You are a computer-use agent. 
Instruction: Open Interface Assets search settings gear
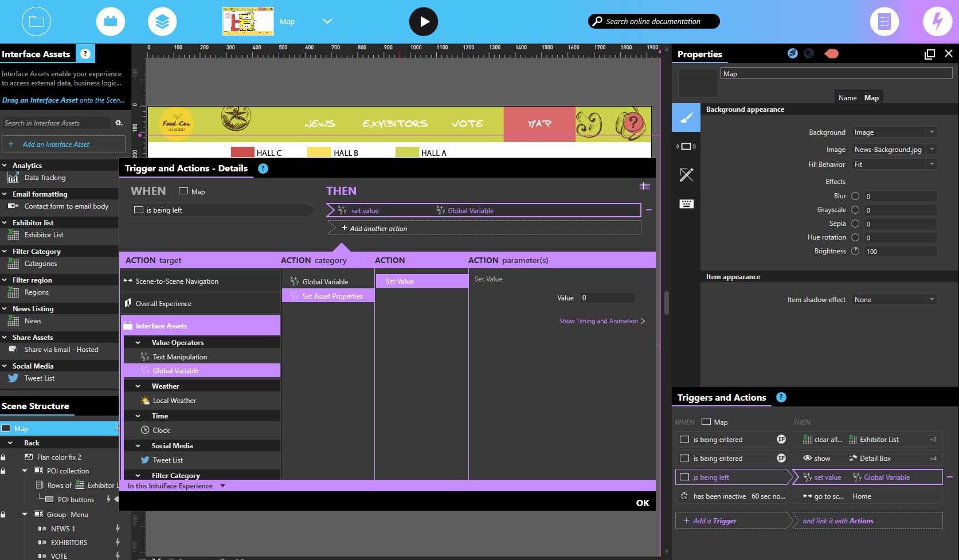pyautogui.click(x=119, y=123)
